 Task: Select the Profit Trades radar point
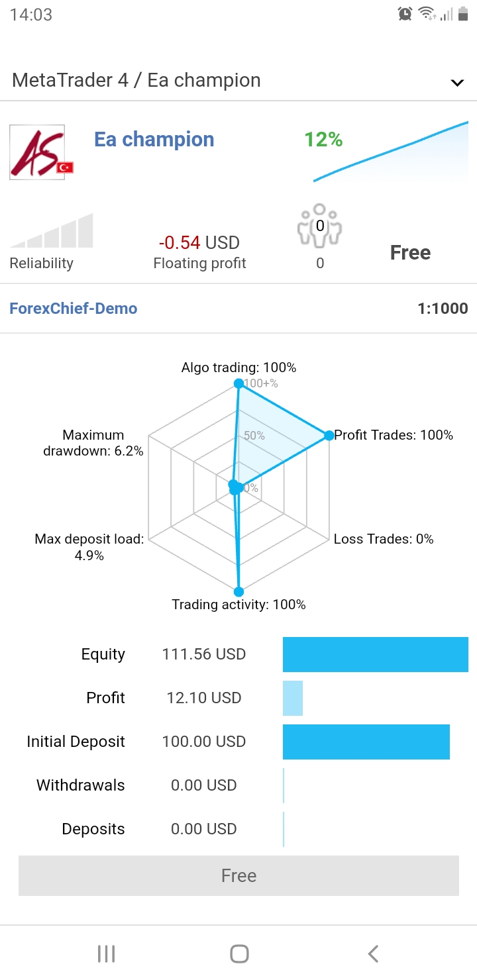(329, 435)
